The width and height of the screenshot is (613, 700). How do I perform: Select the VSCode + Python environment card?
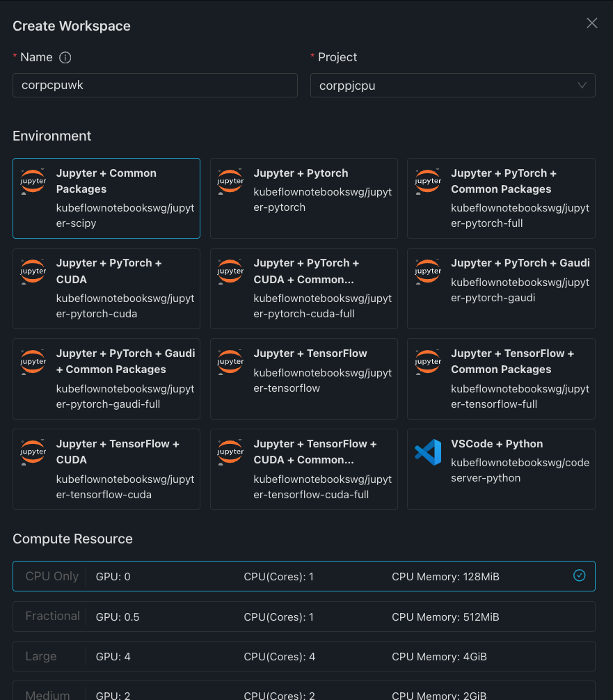(x=501, y=469)
